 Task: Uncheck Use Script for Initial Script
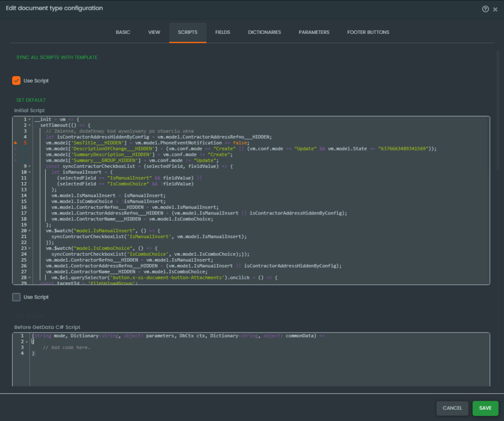tap(16, 81)
